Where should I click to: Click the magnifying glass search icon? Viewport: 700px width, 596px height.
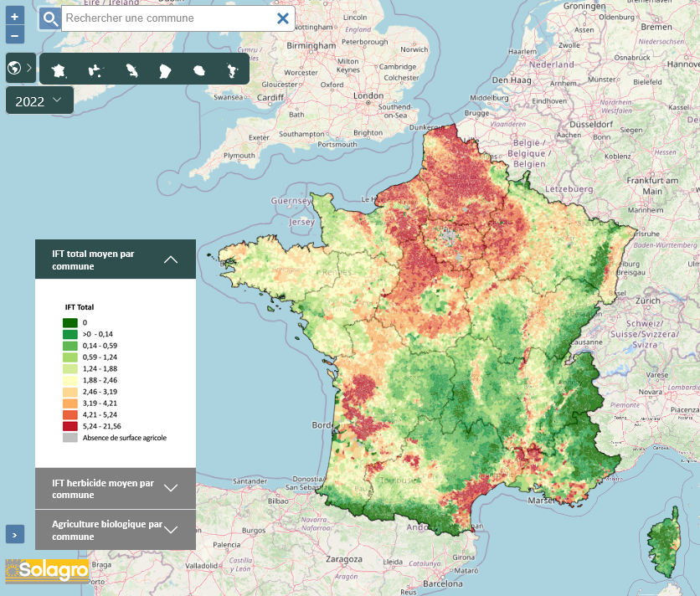[x=49, y=18]
